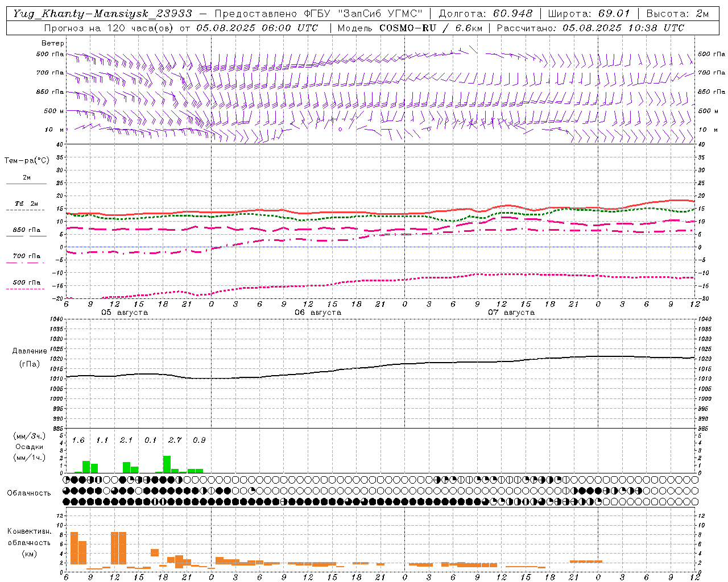
Task: Click the Td 2м dew point legend entry
Action: [26, 203]
